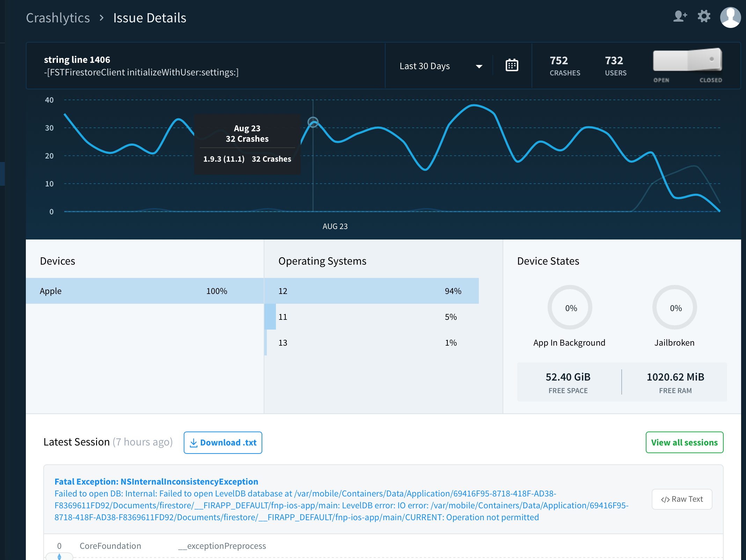
Task: Click the add team member icon
Action: (680, 16)
